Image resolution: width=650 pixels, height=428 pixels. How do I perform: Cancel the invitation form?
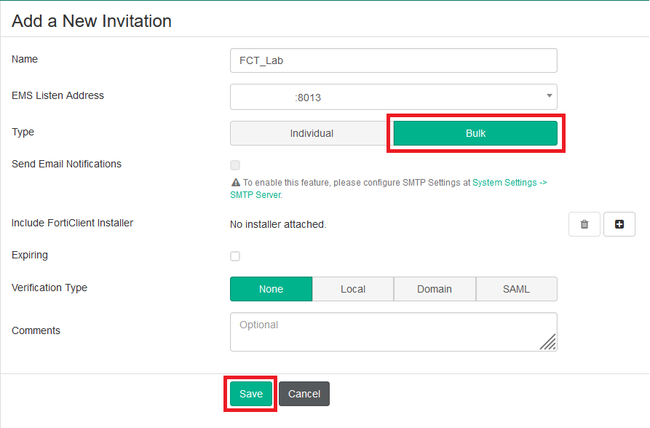(x=304, y=394)
